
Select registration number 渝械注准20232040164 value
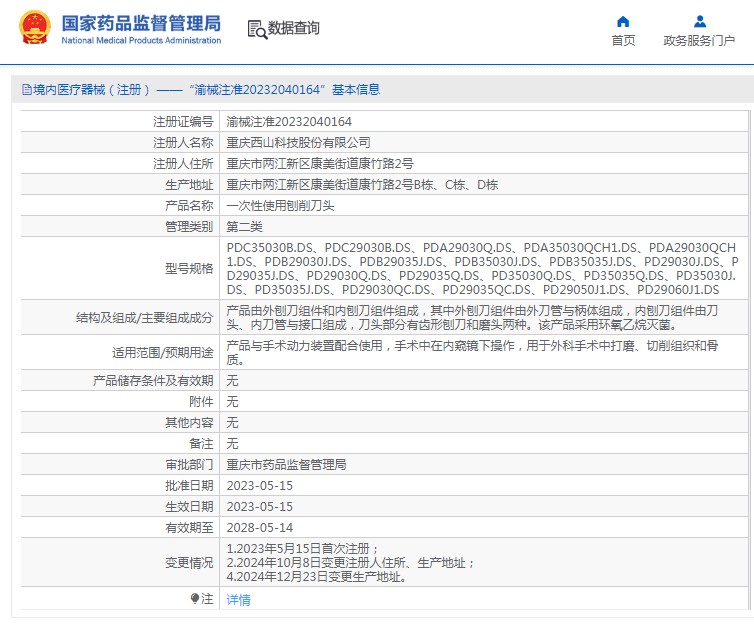[289, 122]
